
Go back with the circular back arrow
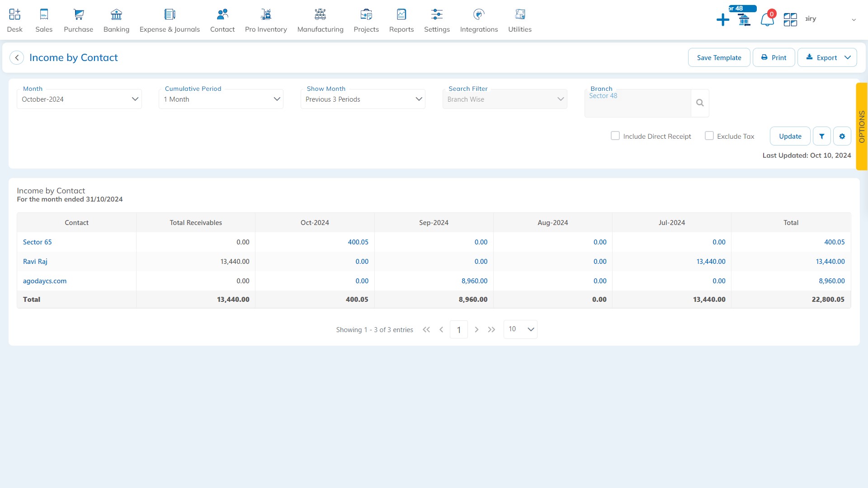point(17,57)
